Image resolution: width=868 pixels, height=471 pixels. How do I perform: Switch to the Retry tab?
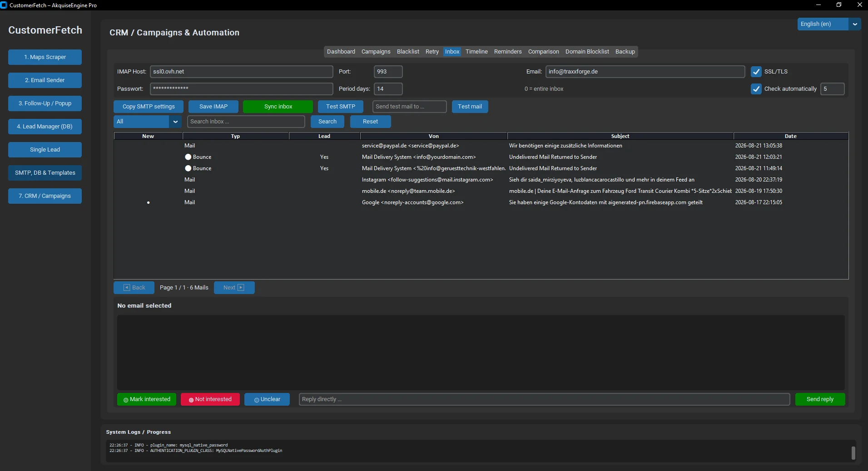click(432, 52)
